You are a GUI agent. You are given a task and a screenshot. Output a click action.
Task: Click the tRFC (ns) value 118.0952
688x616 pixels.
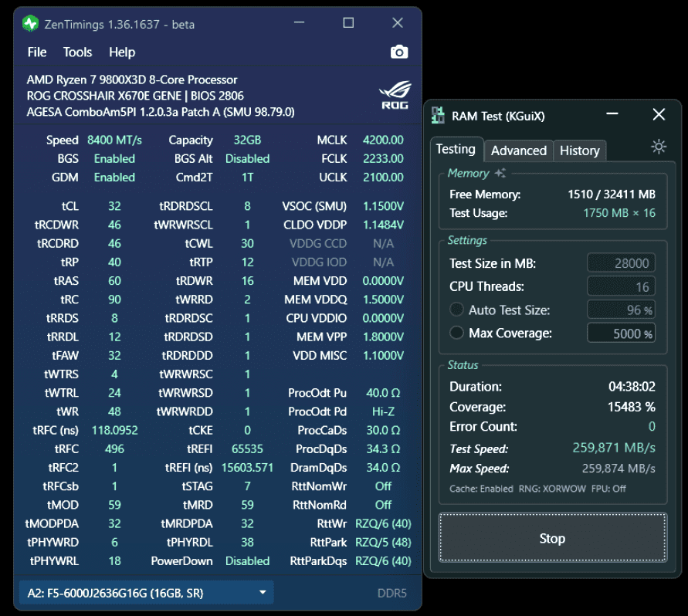114,431
